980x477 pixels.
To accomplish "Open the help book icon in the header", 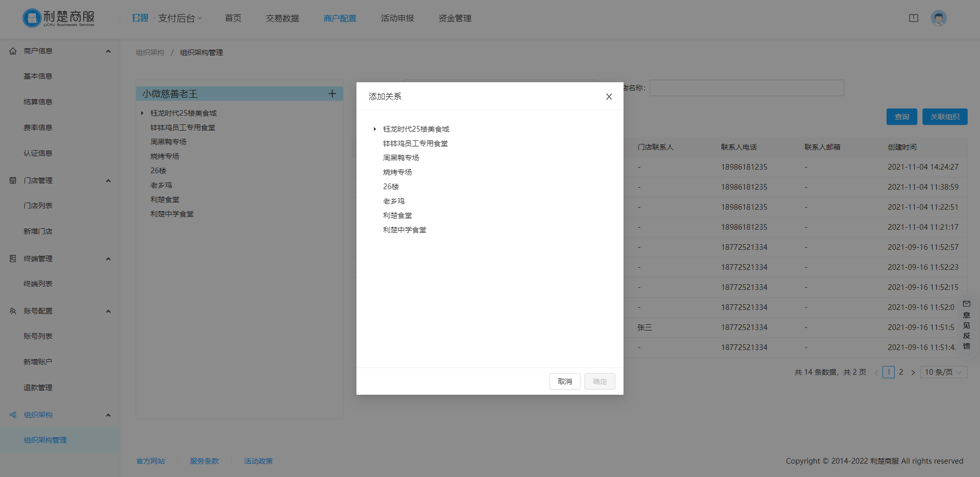I will 914,19.
